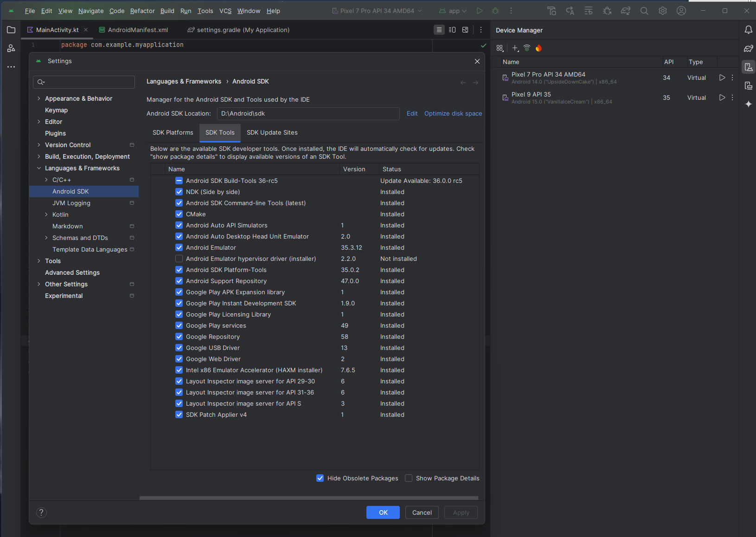Open the Resource Manager sidebar icon

click(x=11, y=48)
